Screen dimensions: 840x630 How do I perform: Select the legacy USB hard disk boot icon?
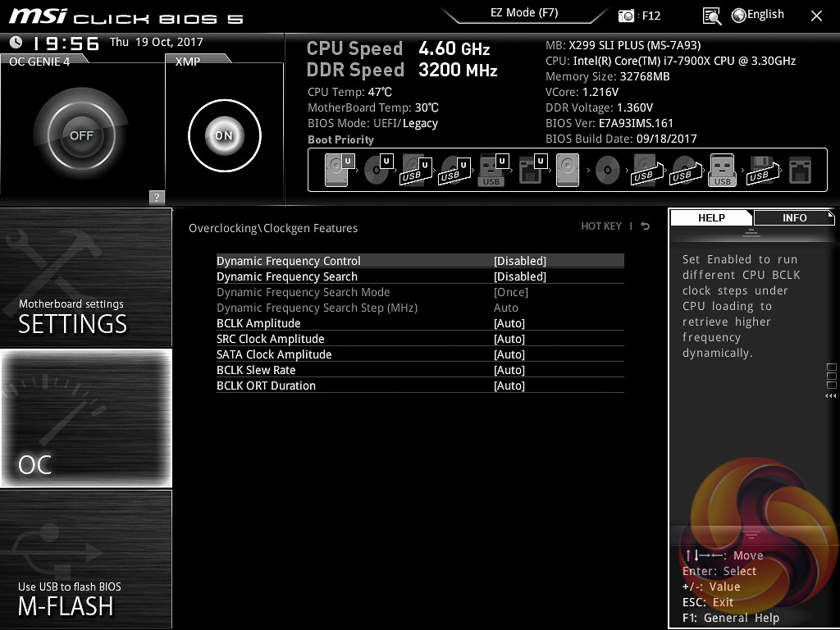pyautogui.click(x=646, y=170)
